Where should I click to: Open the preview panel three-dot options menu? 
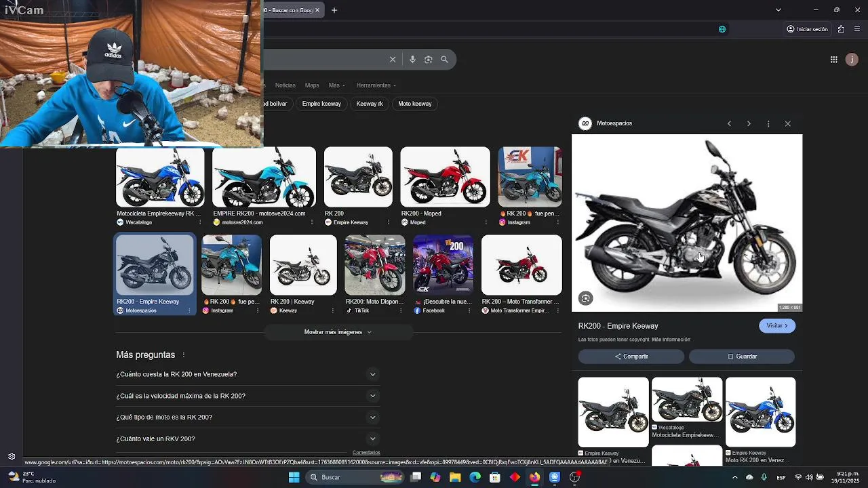tap(768, 123)
